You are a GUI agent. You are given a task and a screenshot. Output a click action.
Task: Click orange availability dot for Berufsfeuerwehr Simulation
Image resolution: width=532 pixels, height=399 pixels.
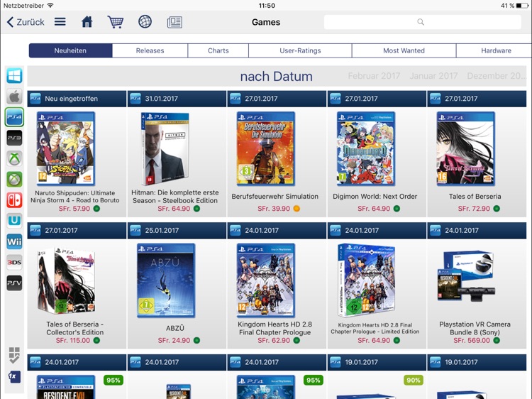coord(297,209)
